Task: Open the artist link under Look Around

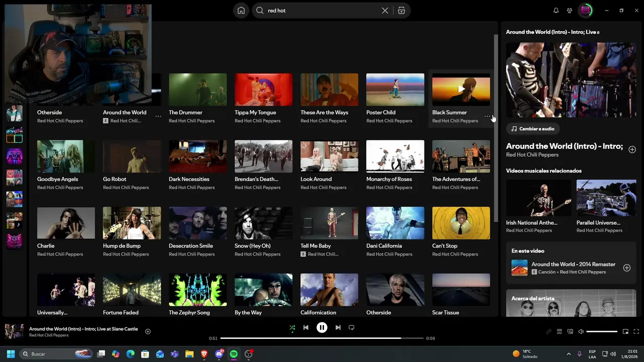Action: click(324, 188)
